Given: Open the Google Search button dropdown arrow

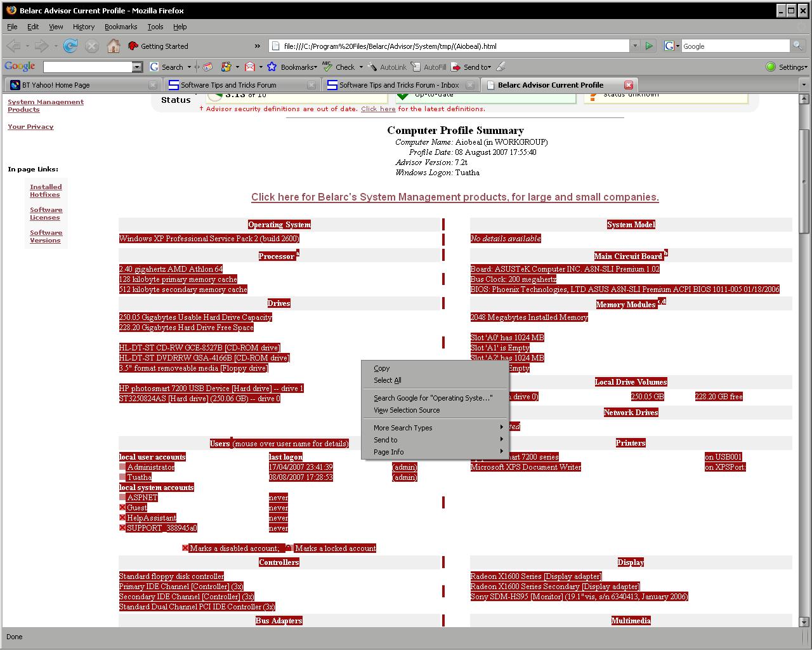Looking at the screenshot, I should 189,67.
